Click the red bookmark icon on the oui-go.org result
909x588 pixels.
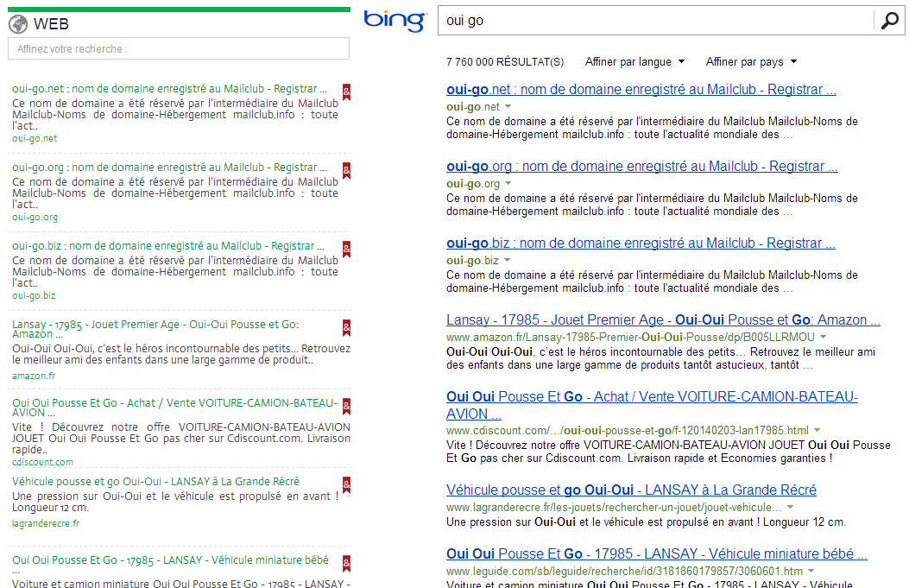(x=347, y=170)
